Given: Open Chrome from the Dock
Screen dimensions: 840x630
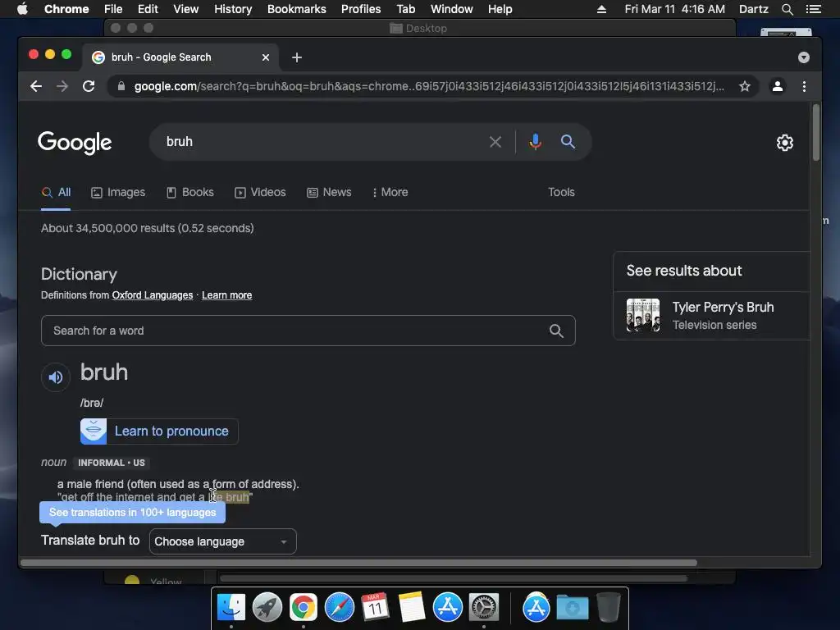Looking at the screenshot, I should coord(304,608).
